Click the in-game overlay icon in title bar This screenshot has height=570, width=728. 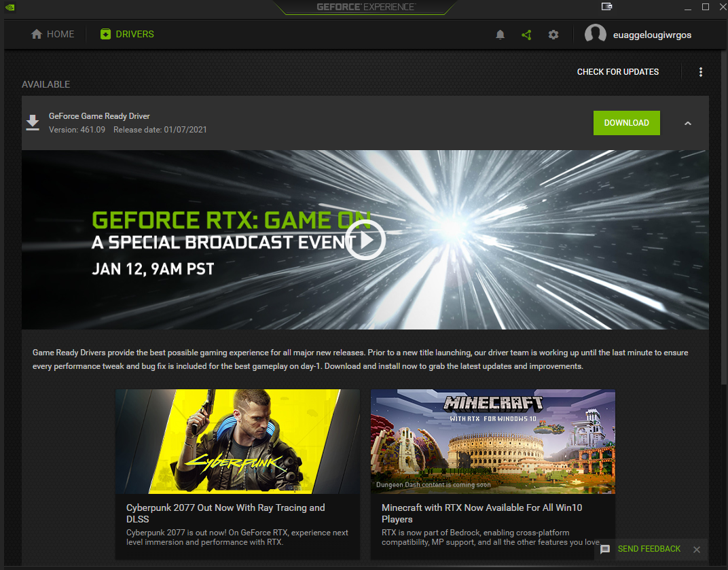click(x=606, y=7)
